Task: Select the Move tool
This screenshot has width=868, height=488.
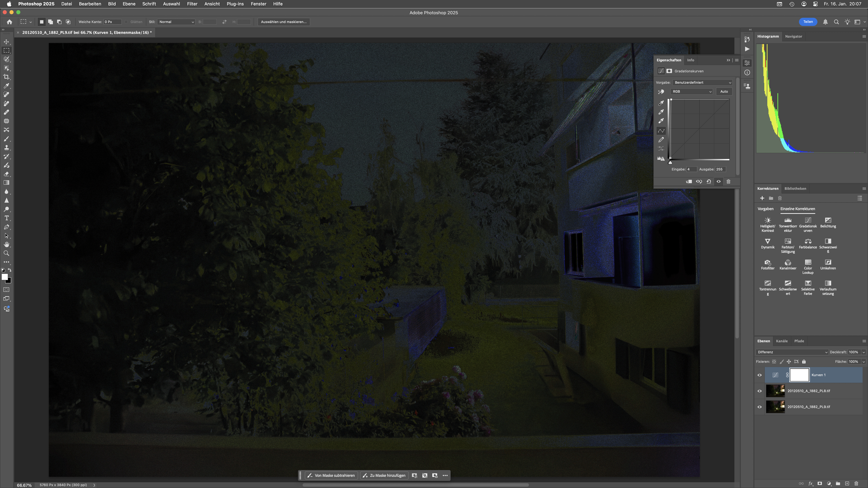Action: (6, 42)
